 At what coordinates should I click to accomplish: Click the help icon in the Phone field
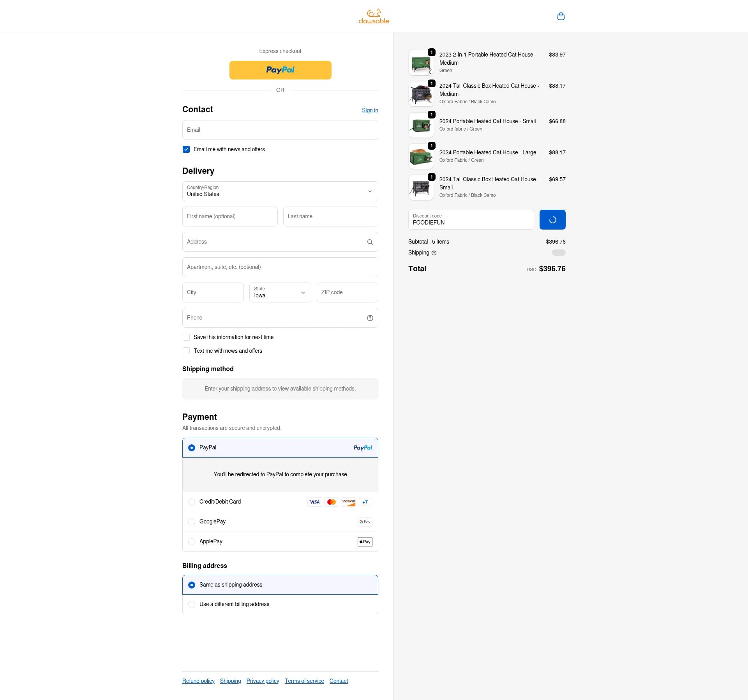point(369,318)
